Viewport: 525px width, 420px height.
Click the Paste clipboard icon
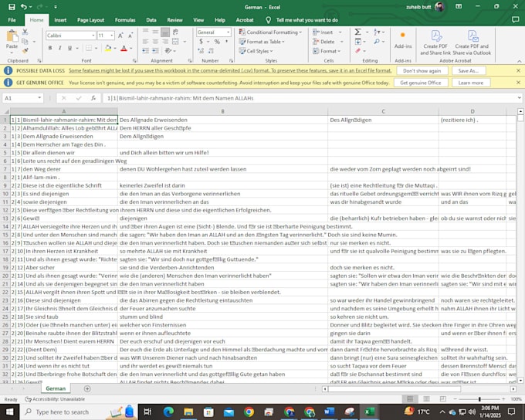tap(12, 37)
